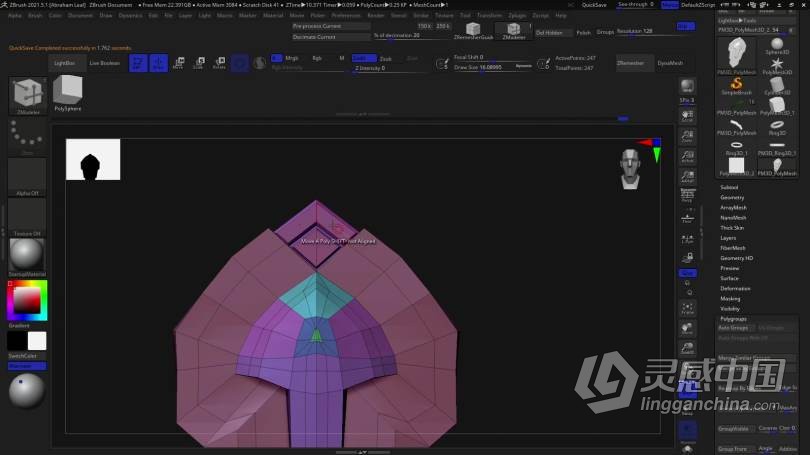Screen dimensions: 810x455
Task: Click the Pre-process Current button
Action: tap(331, 26)
